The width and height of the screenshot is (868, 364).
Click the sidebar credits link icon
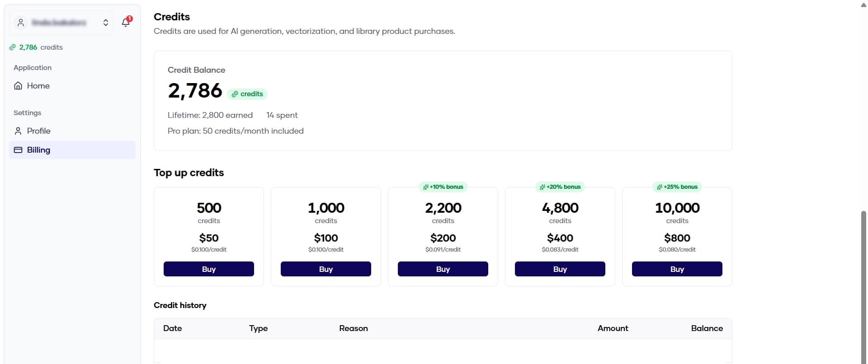click(x=13, y=47)
